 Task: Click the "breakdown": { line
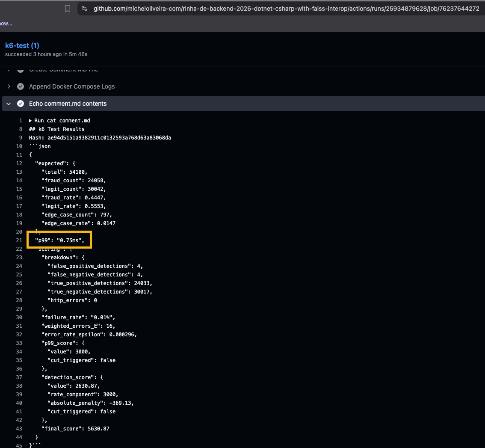click(x=63, y=258)
